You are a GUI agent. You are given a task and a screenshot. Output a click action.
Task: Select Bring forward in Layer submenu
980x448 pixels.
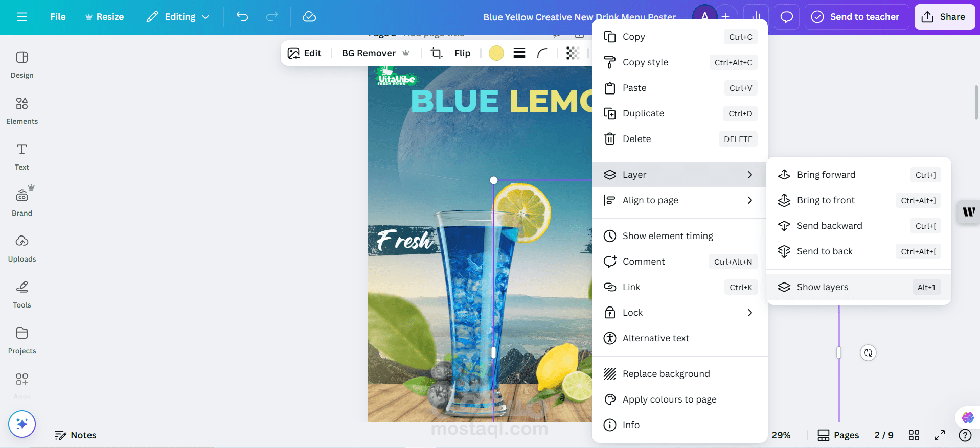pyautogui.click(x=859, y=175)
